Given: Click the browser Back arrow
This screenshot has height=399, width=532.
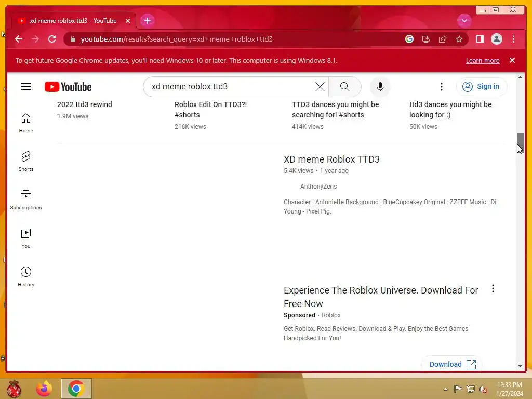Looking at the screenshot, I should click(x=19, y=39).
